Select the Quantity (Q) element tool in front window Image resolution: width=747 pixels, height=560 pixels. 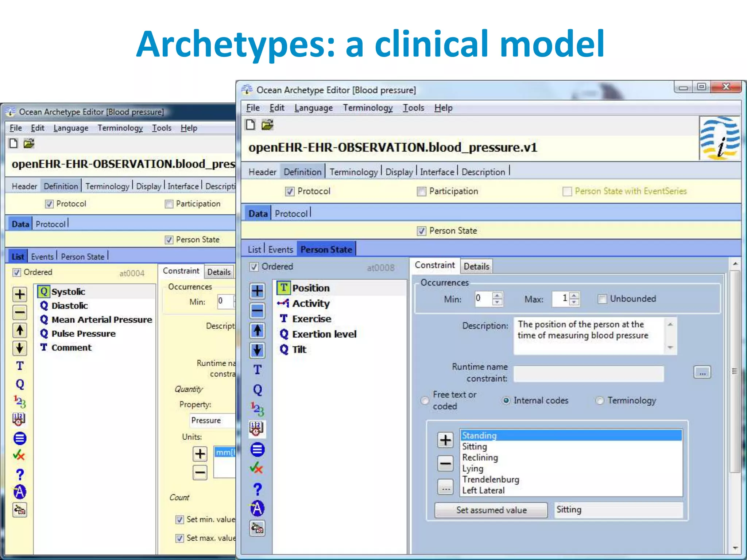[x=257, y=390]
